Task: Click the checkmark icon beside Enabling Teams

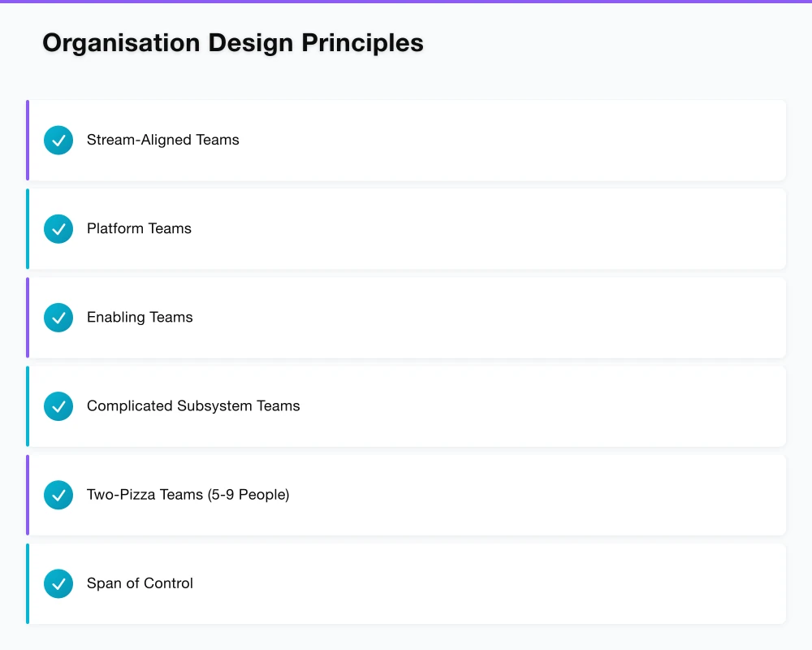Action: pyautogui.click(x=58, y=318)
